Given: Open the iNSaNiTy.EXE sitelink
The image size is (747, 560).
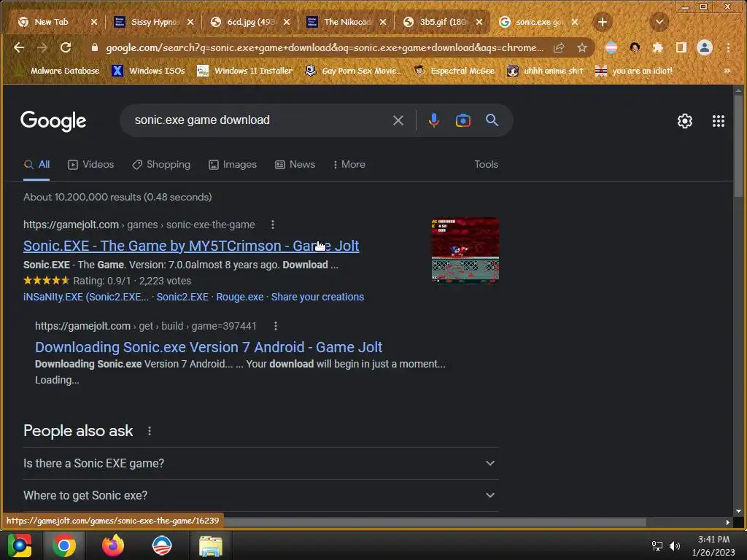Looking at the screenshot, I should point(86,297).
